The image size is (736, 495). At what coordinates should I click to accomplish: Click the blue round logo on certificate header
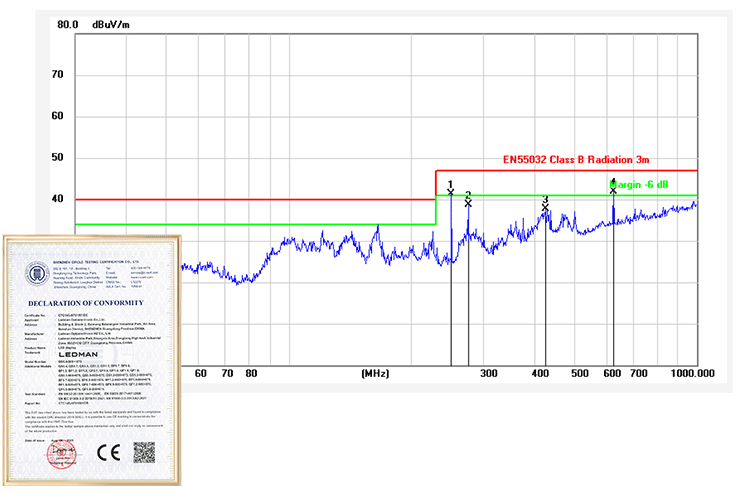38,271
